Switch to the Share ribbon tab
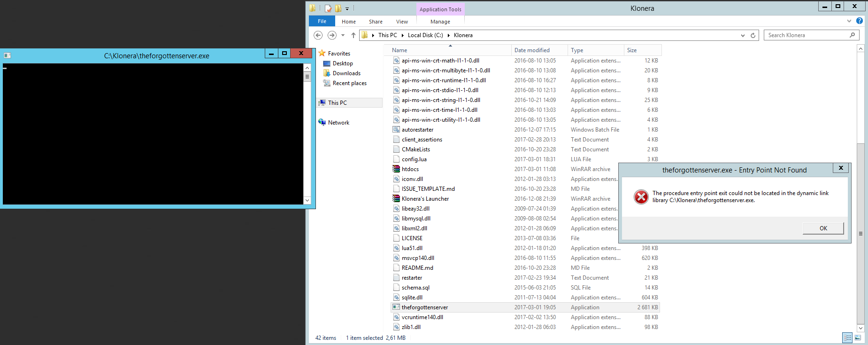Screen dimensions: 868x345 (x=376, y=22)
